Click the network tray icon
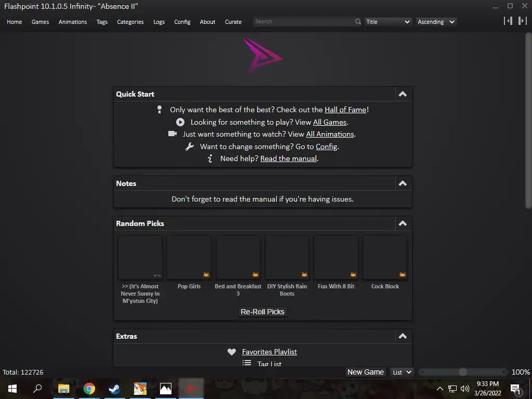 coord(453,389)
